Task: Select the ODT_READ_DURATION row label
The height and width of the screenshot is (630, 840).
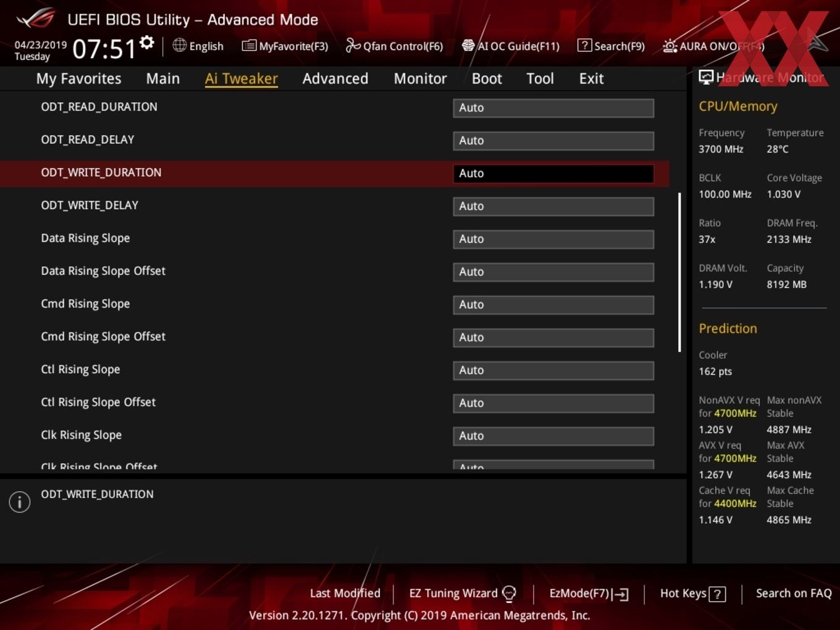Action: pos(99,107)
